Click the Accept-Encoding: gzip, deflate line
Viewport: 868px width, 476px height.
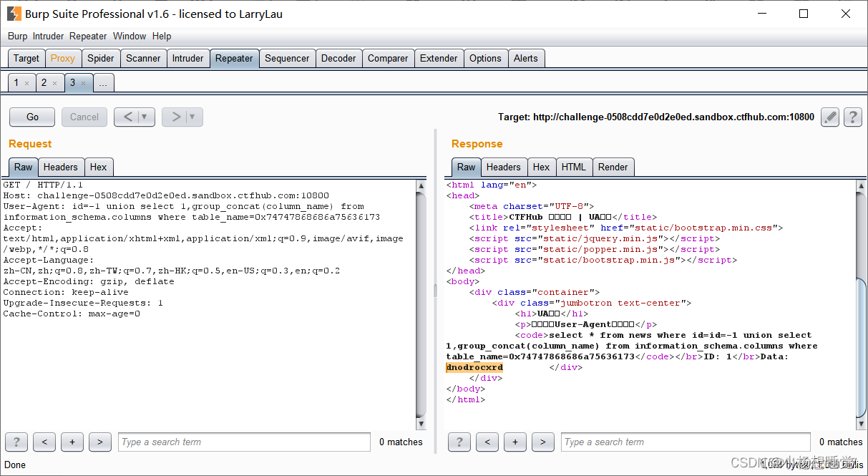pos(89,281)
